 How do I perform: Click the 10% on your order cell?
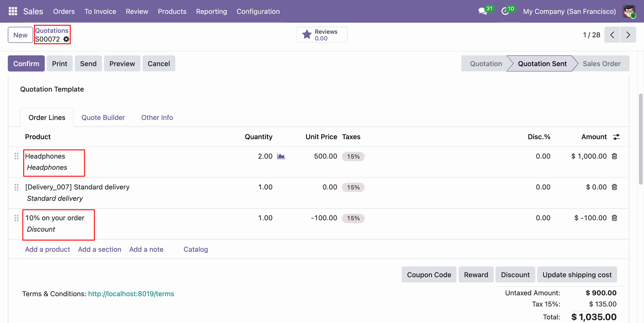55,218
